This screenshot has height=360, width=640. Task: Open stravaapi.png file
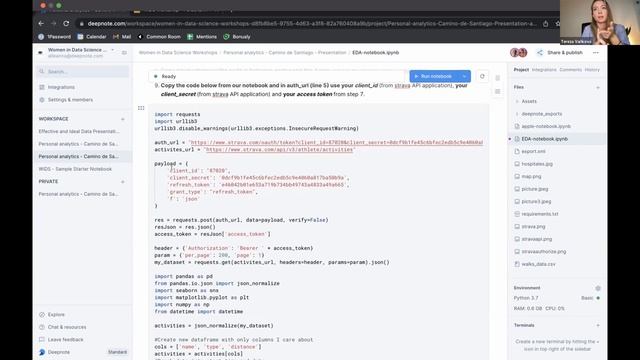click(x=537, y=239)
